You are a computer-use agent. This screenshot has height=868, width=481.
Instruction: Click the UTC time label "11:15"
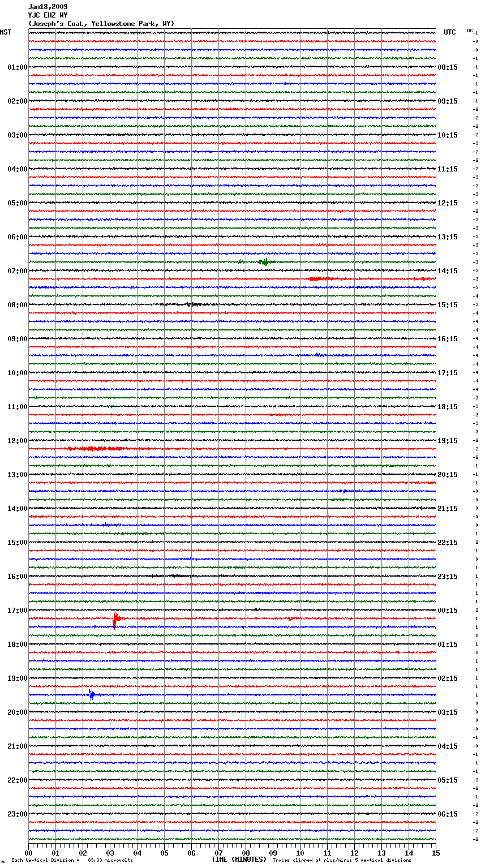[x=448, y=169]
